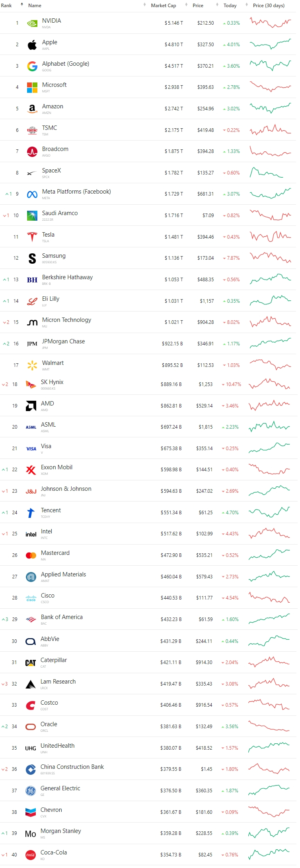Image resolution: width=300 pixels, height=868 pixels.
Task: Sort by Market Cap column header
Action: click(x=163, y=6)
